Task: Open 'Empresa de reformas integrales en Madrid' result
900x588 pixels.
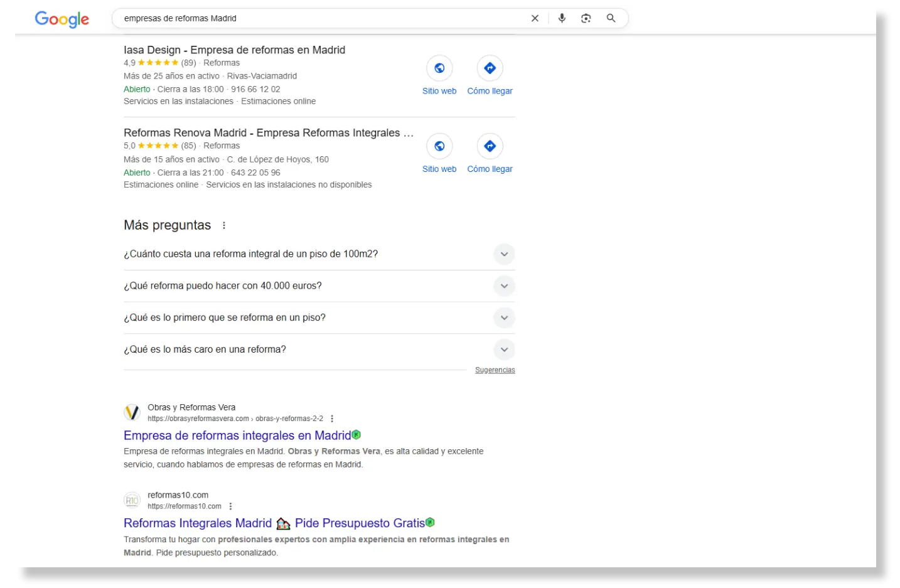Action: pyautogui.click(x=237, y=436)
